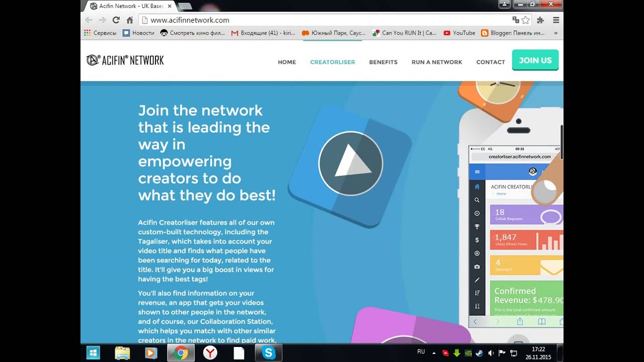Tap the bookmarks book icon in phone browser
The width and height of the screenshot is (644, 362).
(x=542, y=322)
